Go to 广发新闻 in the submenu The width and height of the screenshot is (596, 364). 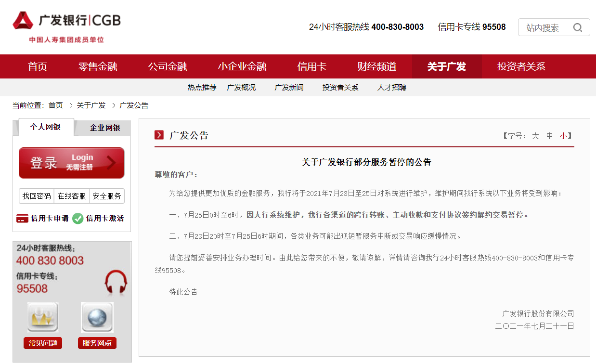coord(289,88)
